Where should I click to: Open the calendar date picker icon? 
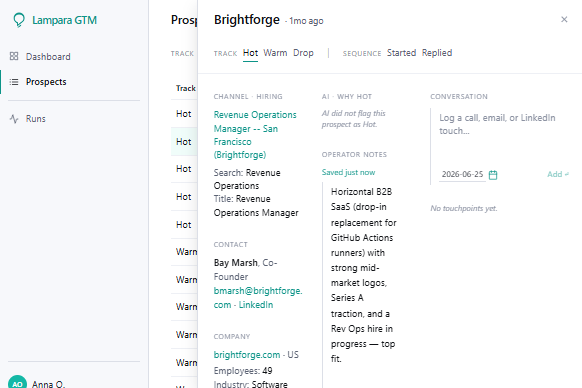[493, 175]
